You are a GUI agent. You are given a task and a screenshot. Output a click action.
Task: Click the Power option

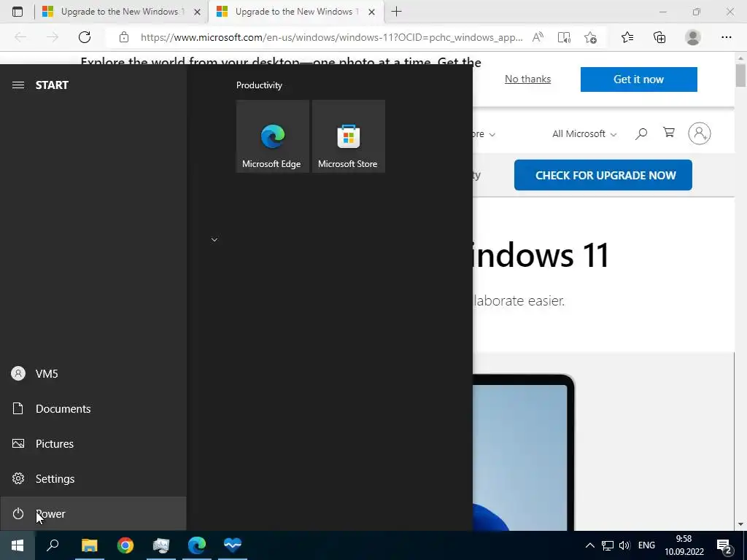(93, 514)
